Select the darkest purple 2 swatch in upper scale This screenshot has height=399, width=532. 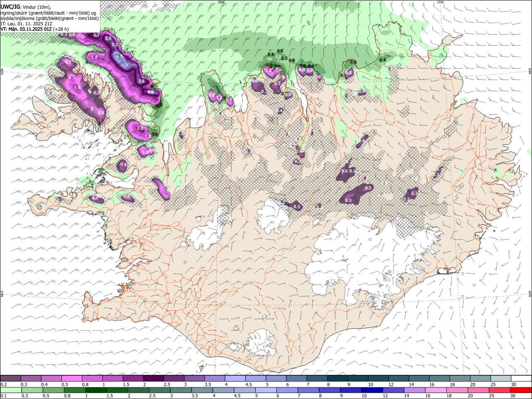coord(153,378)
